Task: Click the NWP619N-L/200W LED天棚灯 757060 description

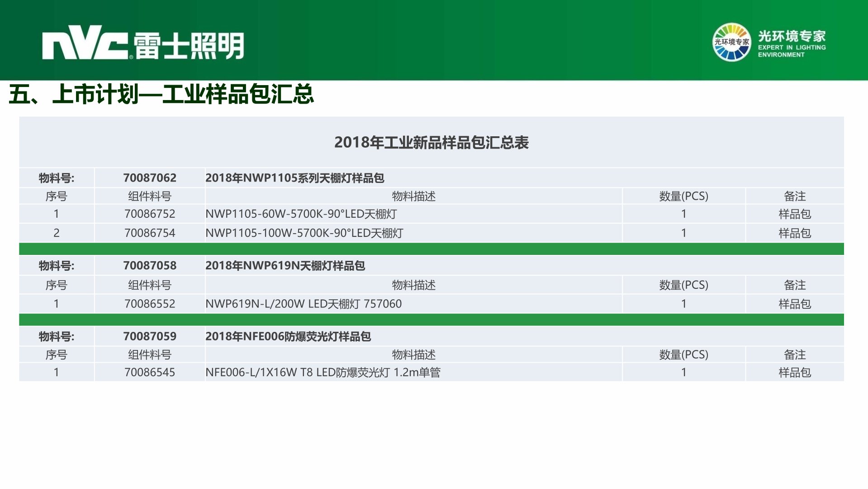Action: click(x=303, y=304)
